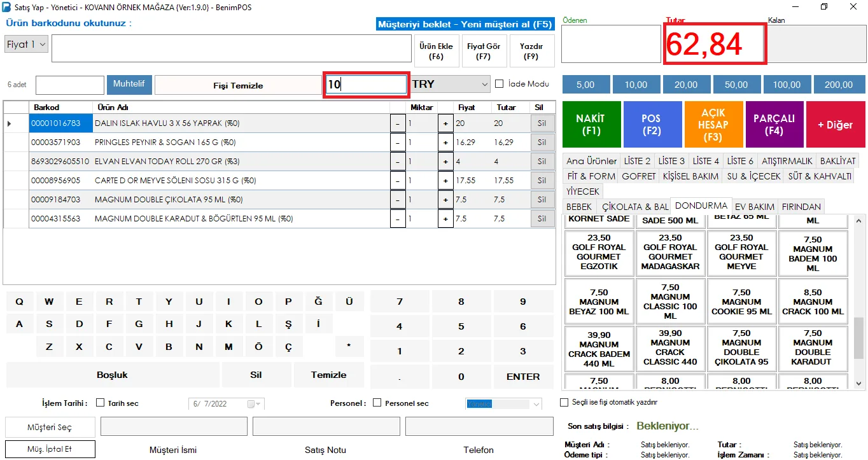Increase quantity of CARTE D OR row

pyautogui.click(x=445, y=181)
